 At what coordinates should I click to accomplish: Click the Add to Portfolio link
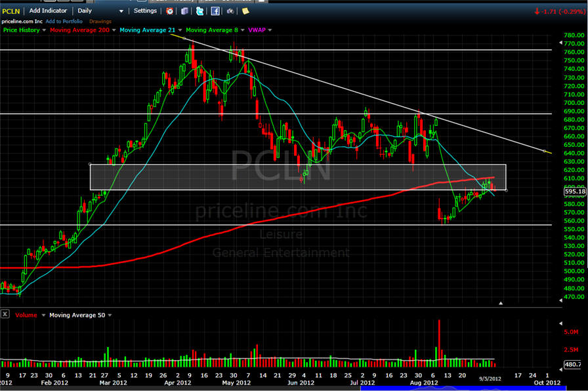point(64,22)
